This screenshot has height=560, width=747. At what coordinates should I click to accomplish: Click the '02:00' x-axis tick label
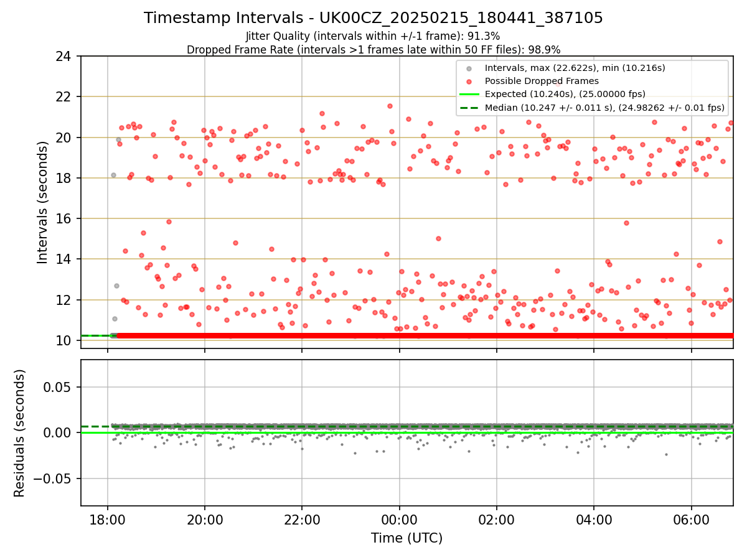(x=497, y=519)
